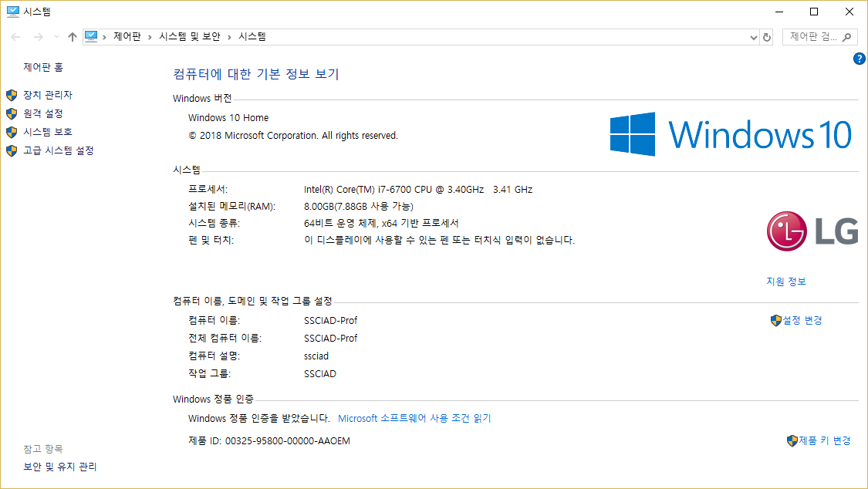Image resolution: width=868 pixels, height=489 pixels.
Task: Click the shield icon beside 원격 설정
Action: click(x=12, y=113)
